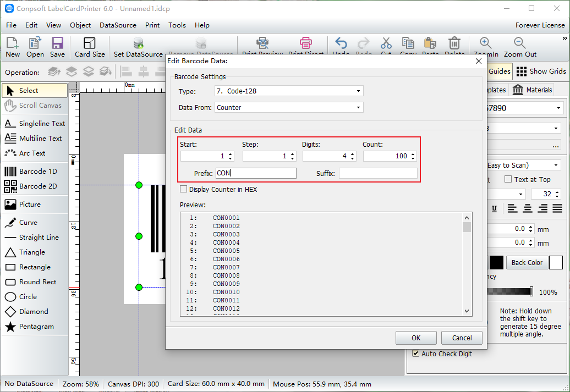Screen dimensions: 570x392
Task: Decrease the Count spinner value
Action: point(413,158)
